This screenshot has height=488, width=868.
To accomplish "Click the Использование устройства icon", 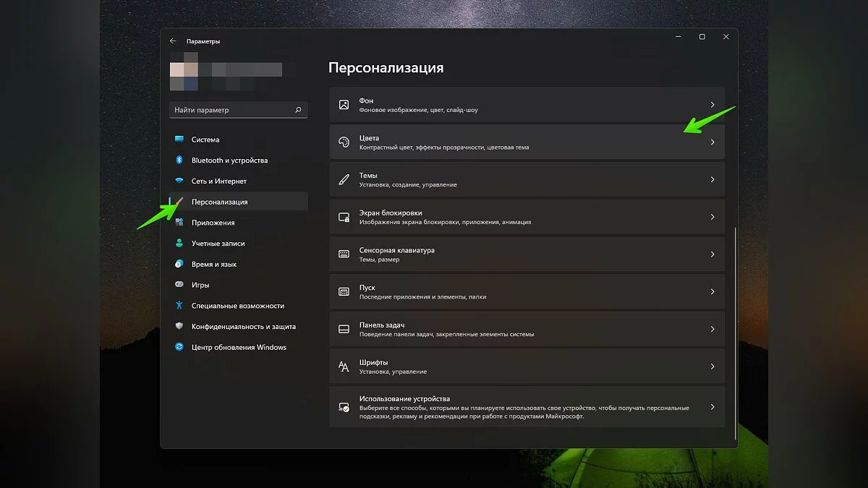I will [x=344, y=407].
